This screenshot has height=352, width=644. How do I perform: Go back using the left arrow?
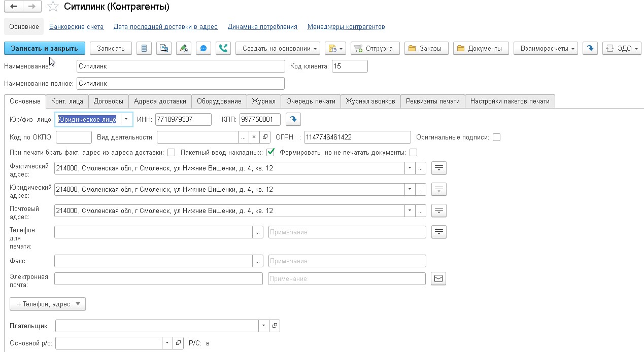[x=14, y=7]
